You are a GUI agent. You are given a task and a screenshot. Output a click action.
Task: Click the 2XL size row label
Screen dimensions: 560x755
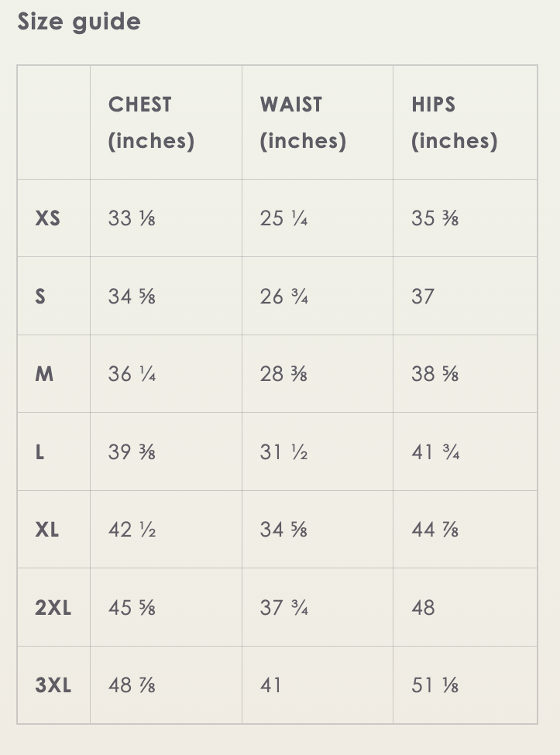(x=53, y=608)
